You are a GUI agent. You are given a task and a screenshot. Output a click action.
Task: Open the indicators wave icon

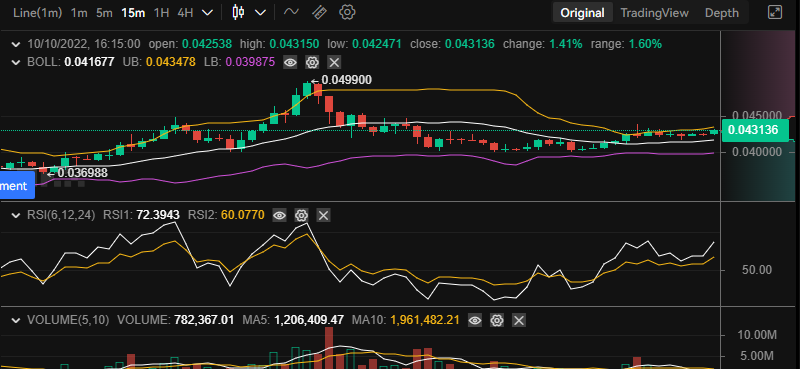[x=291, y=12]
